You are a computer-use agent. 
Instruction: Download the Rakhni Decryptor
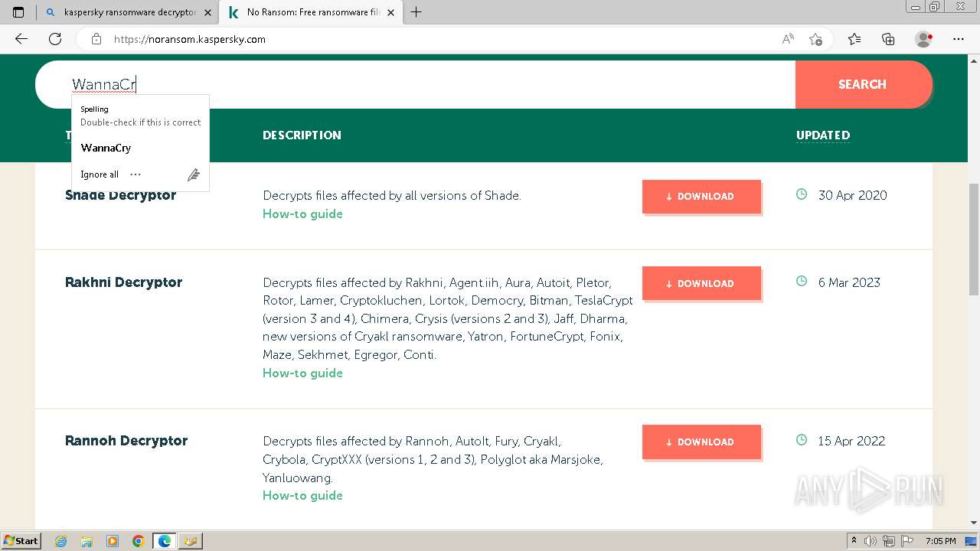pyautogui.click(x=701, y=283)
